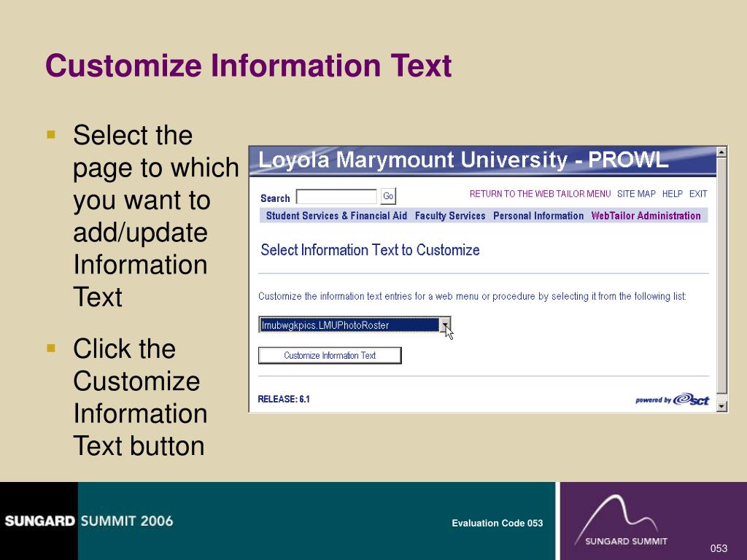
Task: Click the Customize Information Text button
Action: [330, 355]
